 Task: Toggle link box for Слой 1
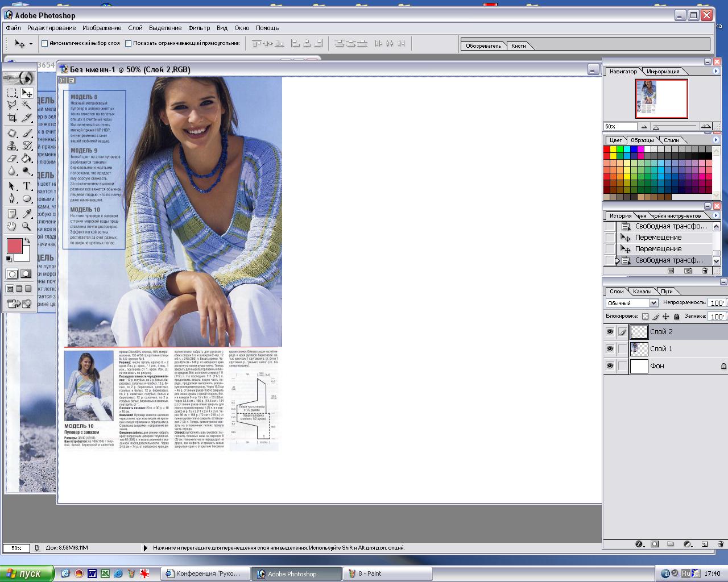point(622,349)
